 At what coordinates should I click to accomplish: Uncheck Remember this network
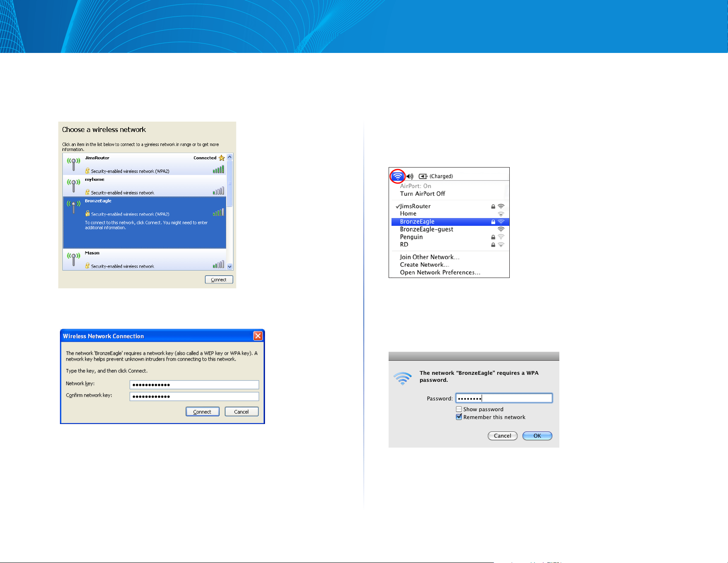459,417
